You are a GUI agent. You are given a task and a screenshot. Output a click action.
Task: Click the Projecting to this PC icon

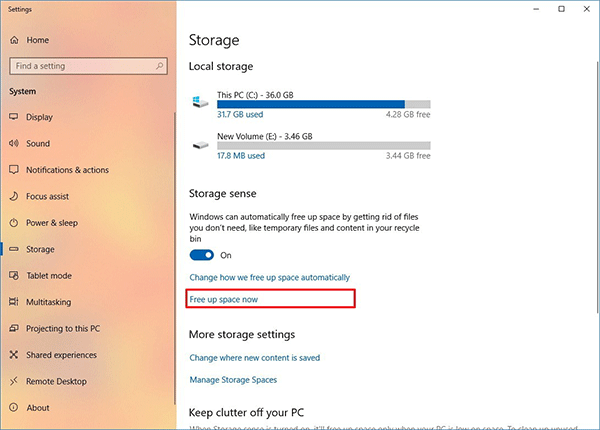pos(14,328)
